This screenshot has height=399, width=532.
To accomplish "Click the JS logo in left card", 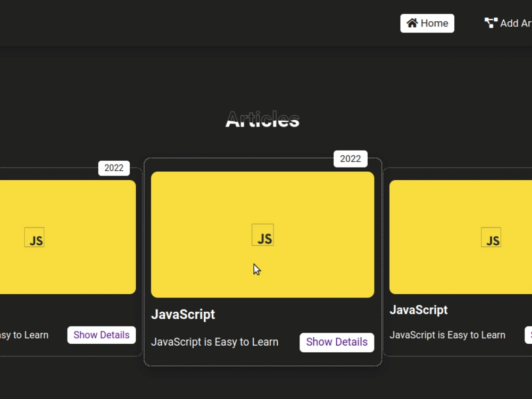I will tap(34, 237).
